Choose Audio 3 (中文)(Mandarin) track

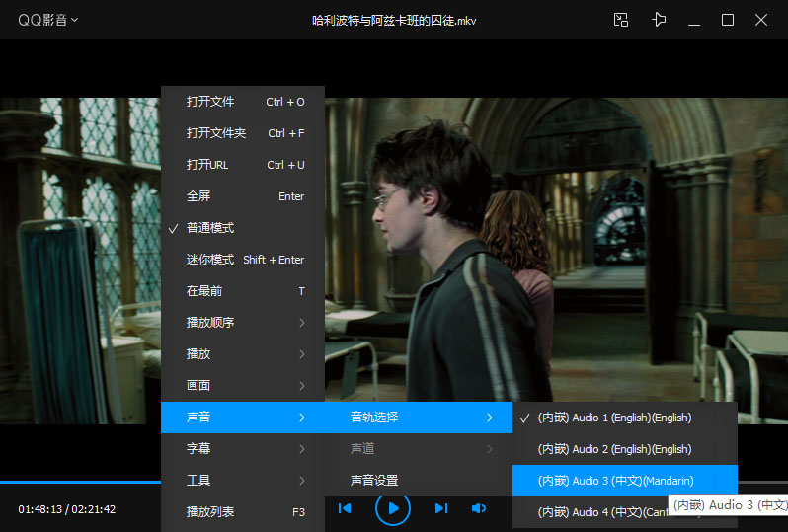(615, 481)
